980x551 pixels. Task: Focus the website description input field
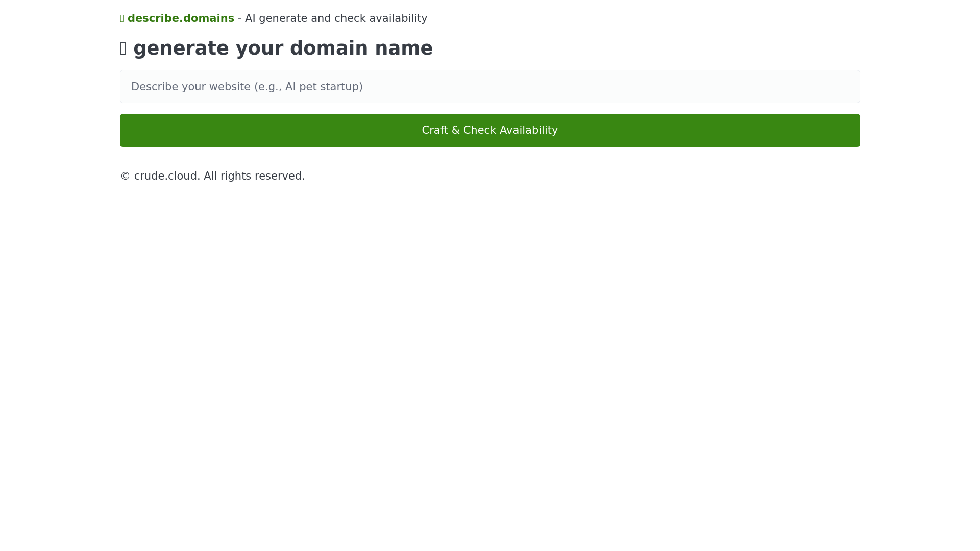(490, 87)
